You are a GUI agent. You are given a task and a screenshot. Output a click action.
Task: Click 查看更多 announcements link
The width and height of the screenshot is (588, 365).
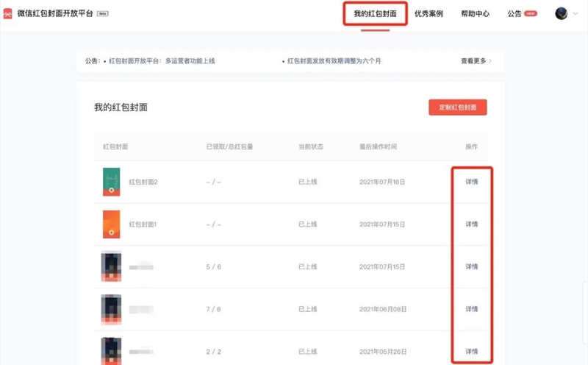(x=473, y=61)
